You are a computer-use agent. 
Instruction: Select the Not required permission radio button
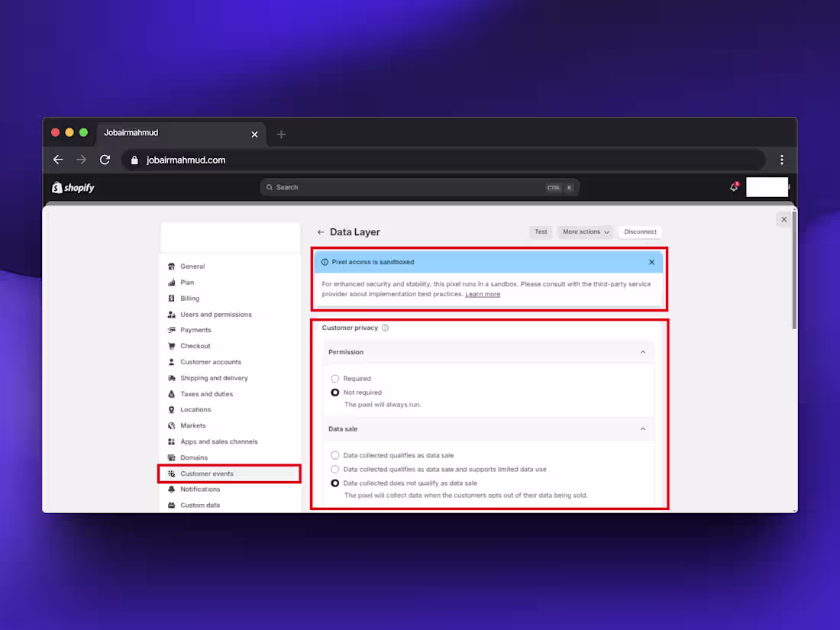point(335,392)
